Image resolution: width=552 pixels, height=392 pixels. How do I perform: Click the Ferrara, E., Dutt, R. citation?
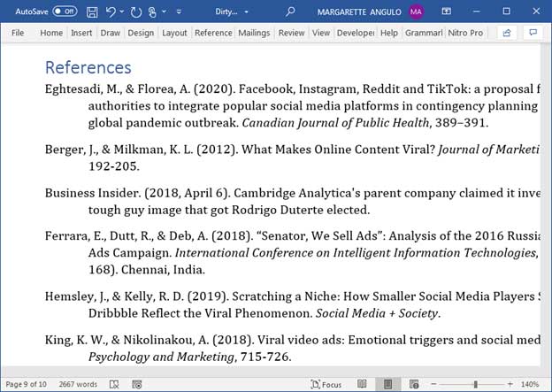(293, 235)
